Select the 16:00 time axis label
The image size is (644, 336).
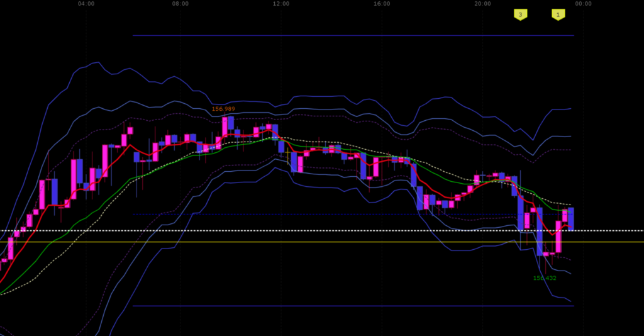click(x=382, y=4)
